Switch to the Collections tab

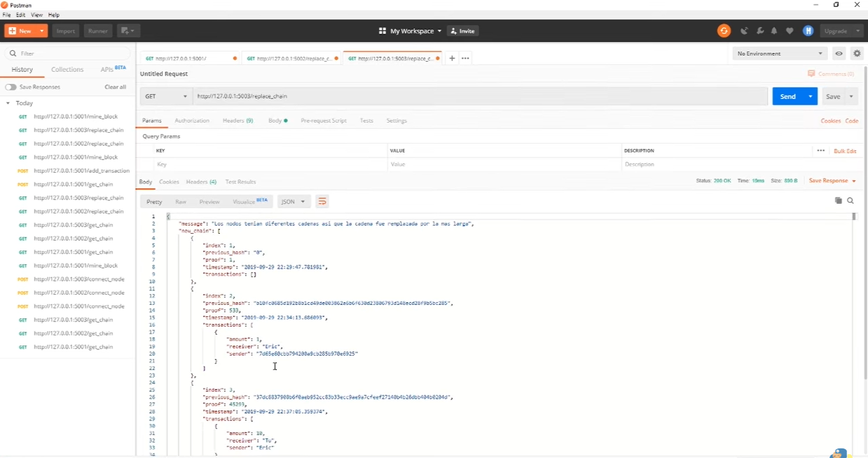(67, 69)
